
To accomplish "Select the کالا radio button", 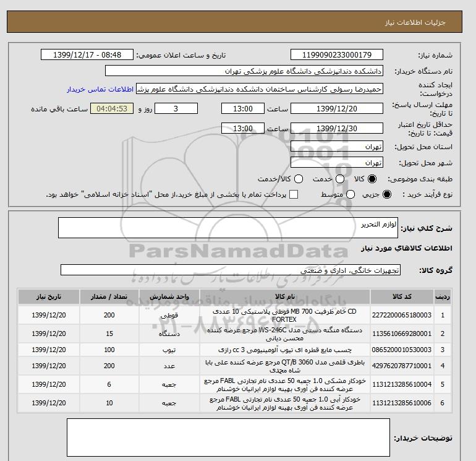I will coord(372,179).
